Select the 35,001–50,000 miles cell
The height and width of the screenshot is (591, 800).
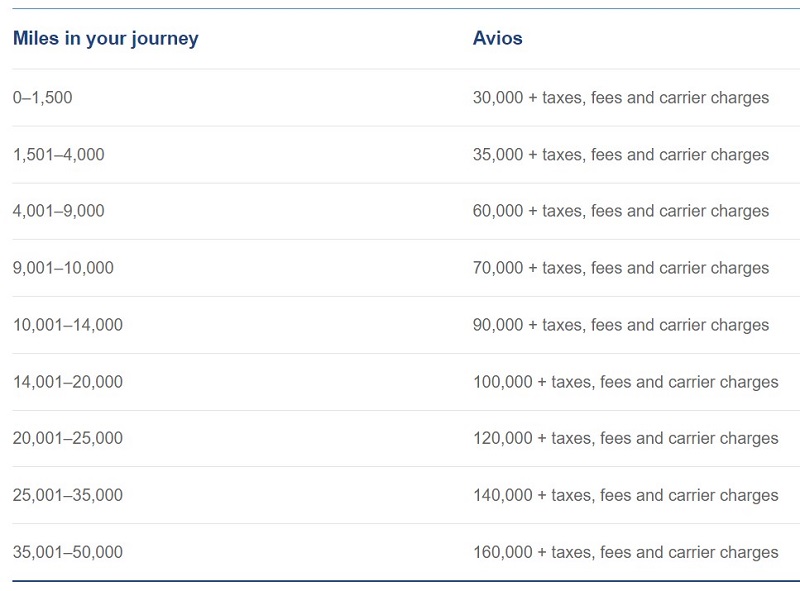click(68, 552)
